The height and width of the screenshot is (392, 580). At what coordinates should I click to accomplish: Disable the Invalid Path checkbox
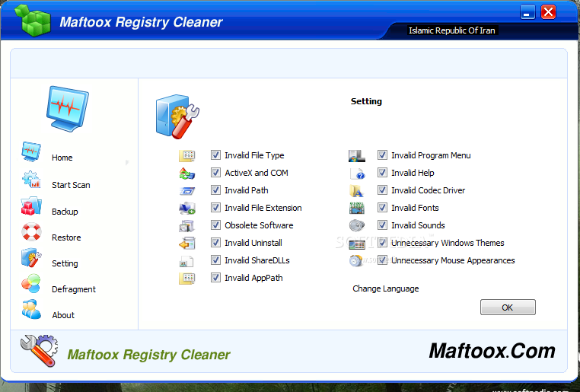point(215,190)
